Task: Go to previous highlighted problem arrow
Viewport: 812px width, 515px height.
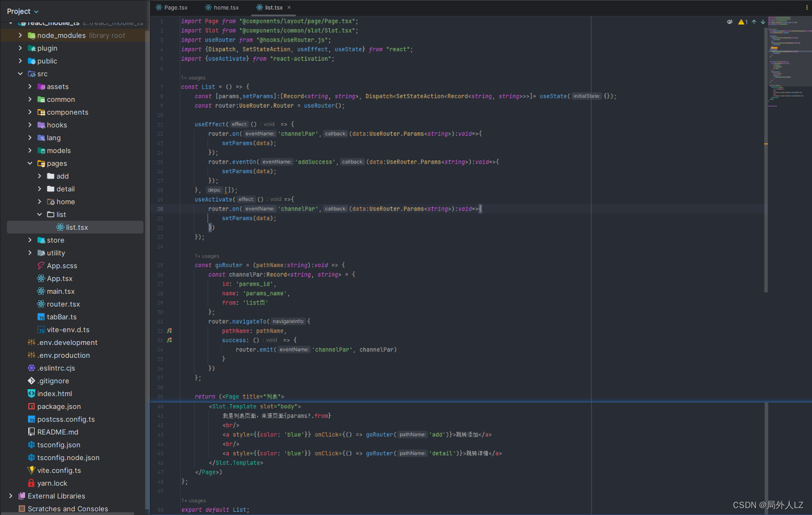Action: click(754, 22)
